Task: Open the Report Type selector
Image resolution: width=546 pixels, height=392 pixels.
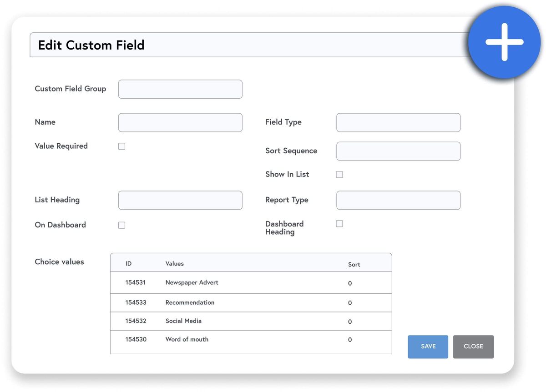Action: pyautogui.click(x=398, y=200)
